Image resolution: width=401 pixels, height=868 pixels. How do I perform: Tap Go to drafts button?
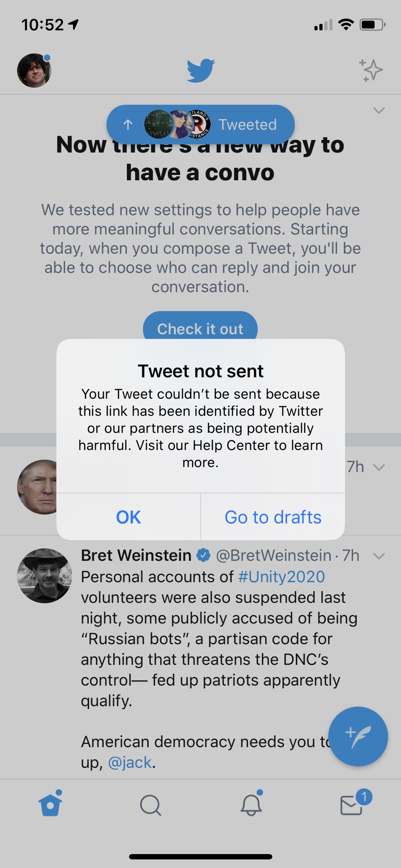pos(273,517)
